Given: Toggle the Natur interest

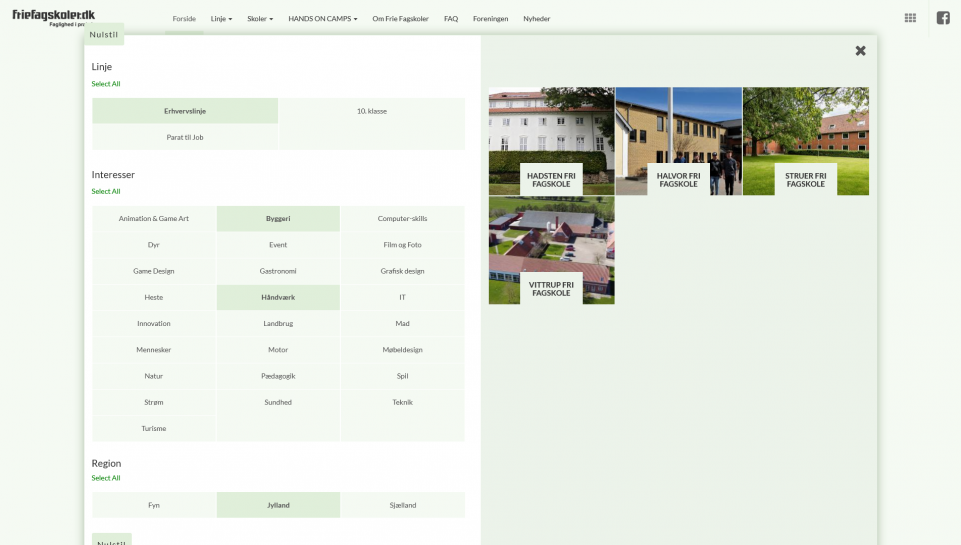Looking at the screenshot, I should pos(154,376).
